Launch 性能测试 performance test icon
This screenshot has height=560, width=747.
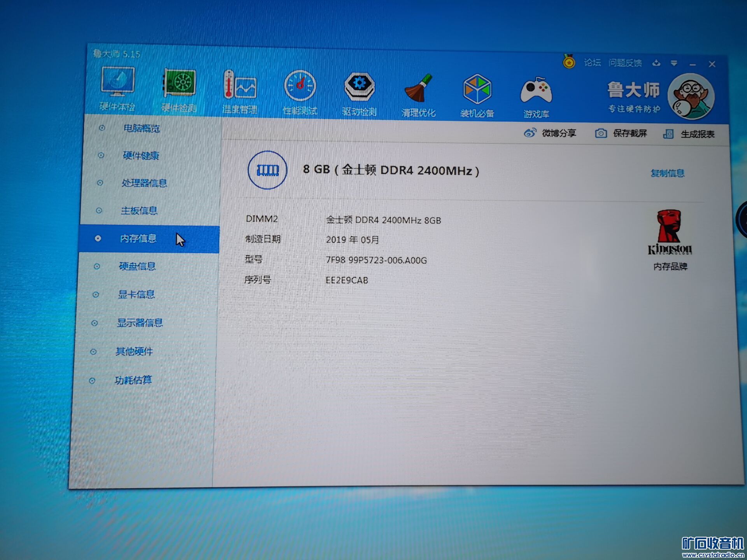300,93
